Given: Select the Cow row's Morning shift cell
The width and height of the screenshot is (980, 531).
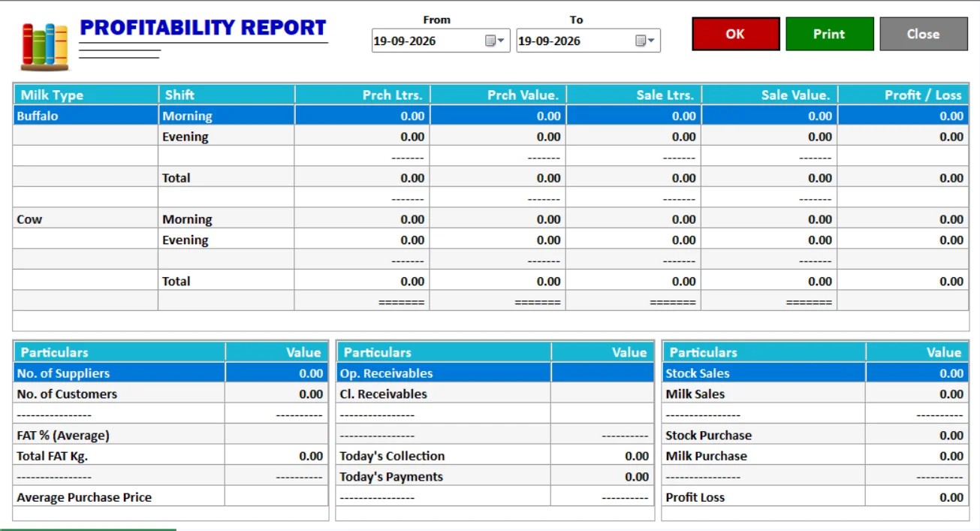Looking at the screenshot, I should pos(227,219).
